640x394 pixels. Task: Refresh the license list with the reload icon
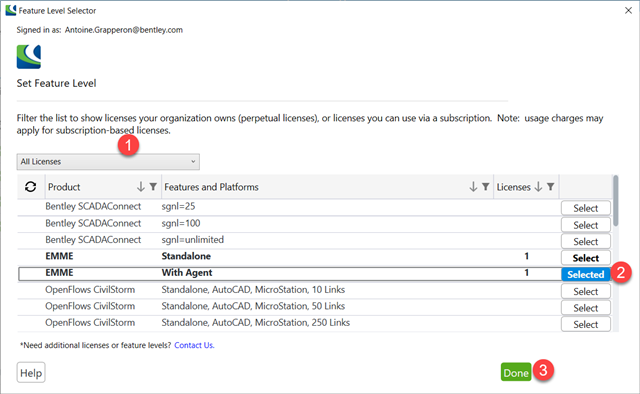[x=30, y=187]
